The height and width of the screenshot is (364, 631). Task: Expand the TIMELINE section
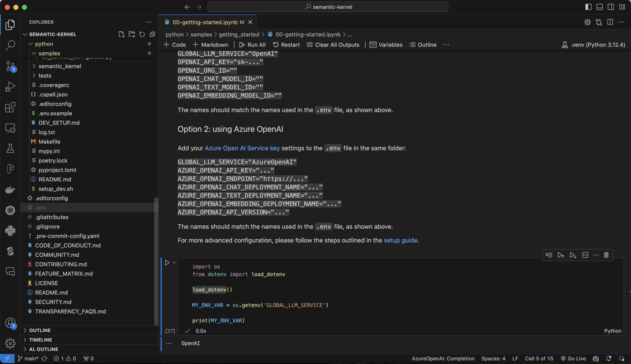pos(40,340)
